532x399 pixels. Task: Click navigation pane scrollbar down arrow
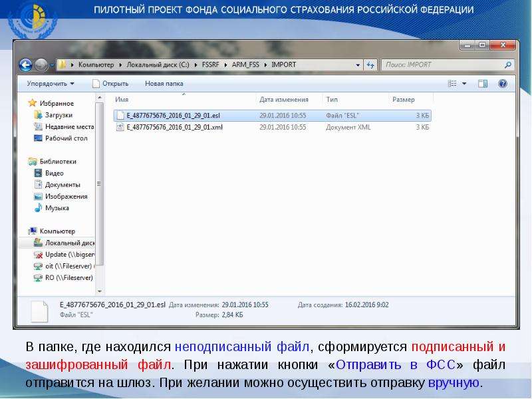click(x=100, y=291)
